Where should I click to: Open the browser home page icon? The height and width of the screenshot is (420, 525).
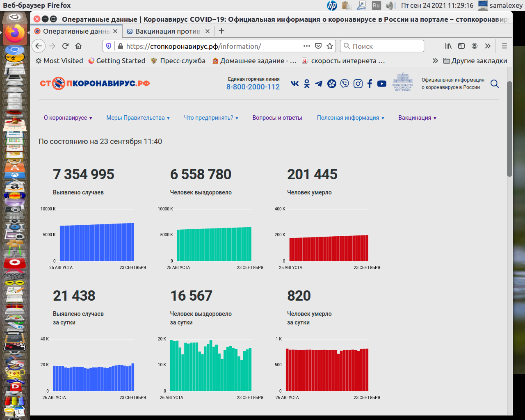78,46
